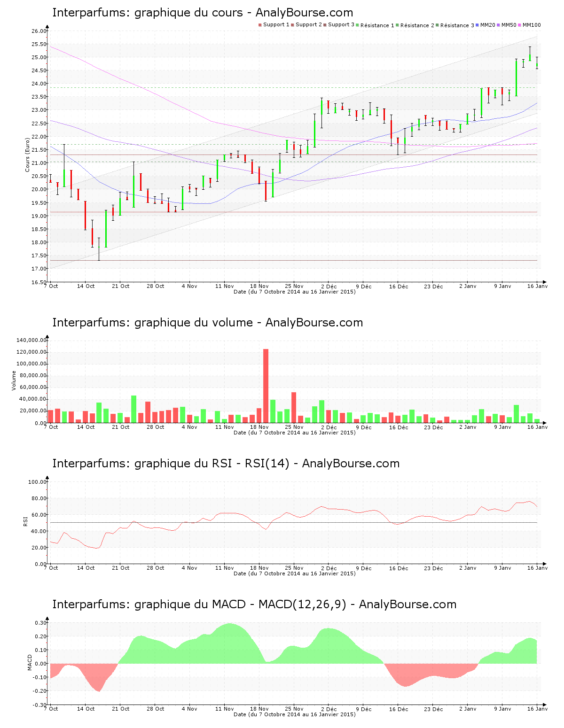Select the Résistance 2 legend label

(417, 25)
